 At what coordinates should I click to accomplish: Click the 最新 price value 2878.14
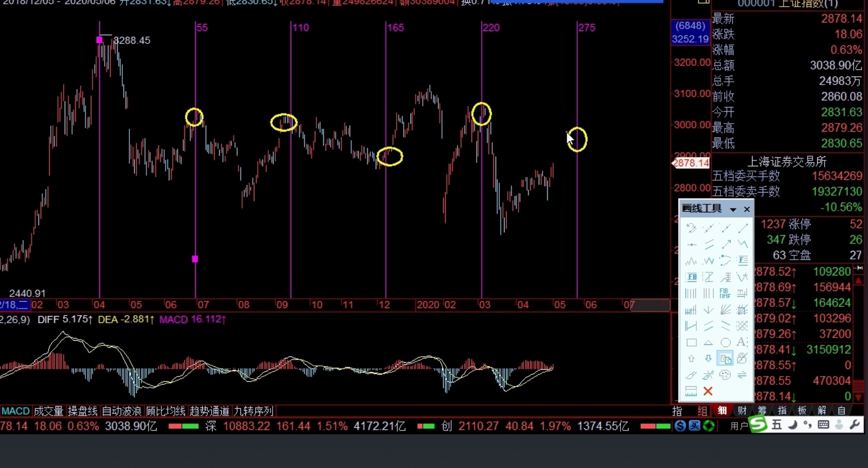tap(842, 19)
